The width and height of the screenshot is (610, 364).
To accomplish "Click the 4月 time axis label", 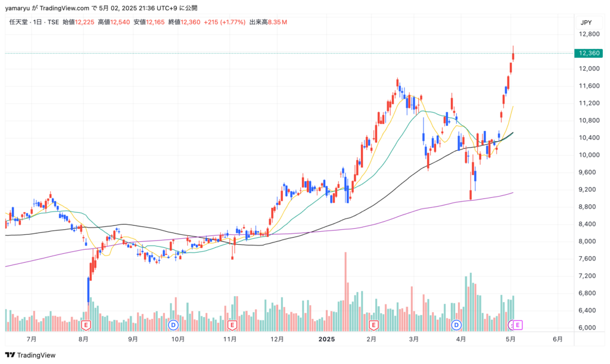I will [x=461, y=339].
